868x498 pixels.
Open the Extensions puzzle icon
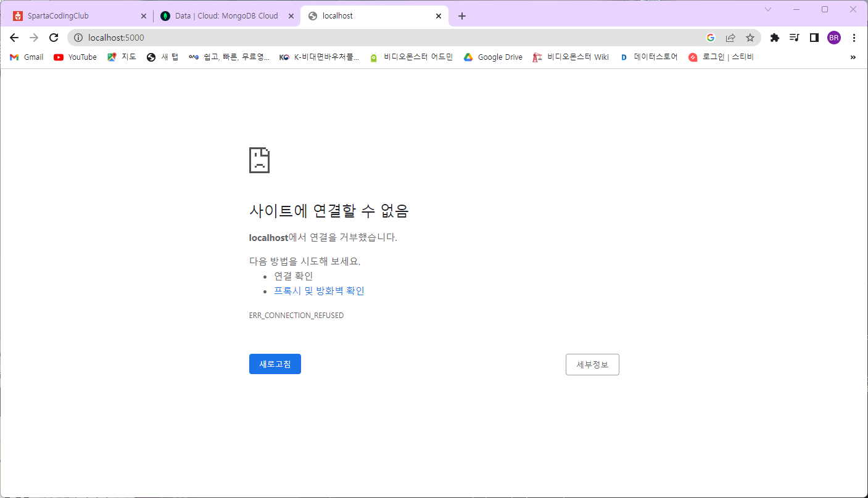[x=775, y=38]
